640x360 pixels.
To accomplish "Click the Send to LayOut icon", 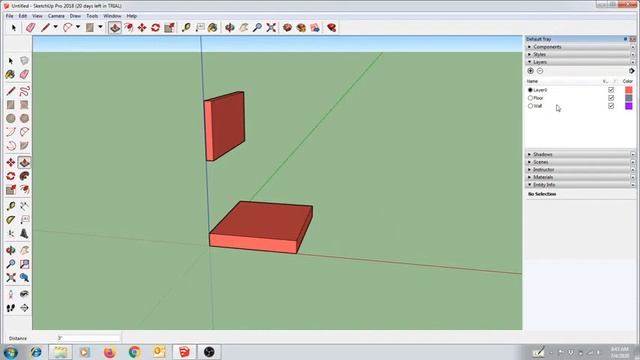I will [x=315, y=27].
